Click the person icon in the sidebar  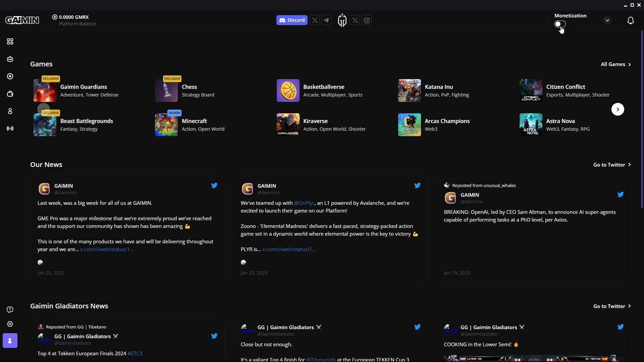10,111
